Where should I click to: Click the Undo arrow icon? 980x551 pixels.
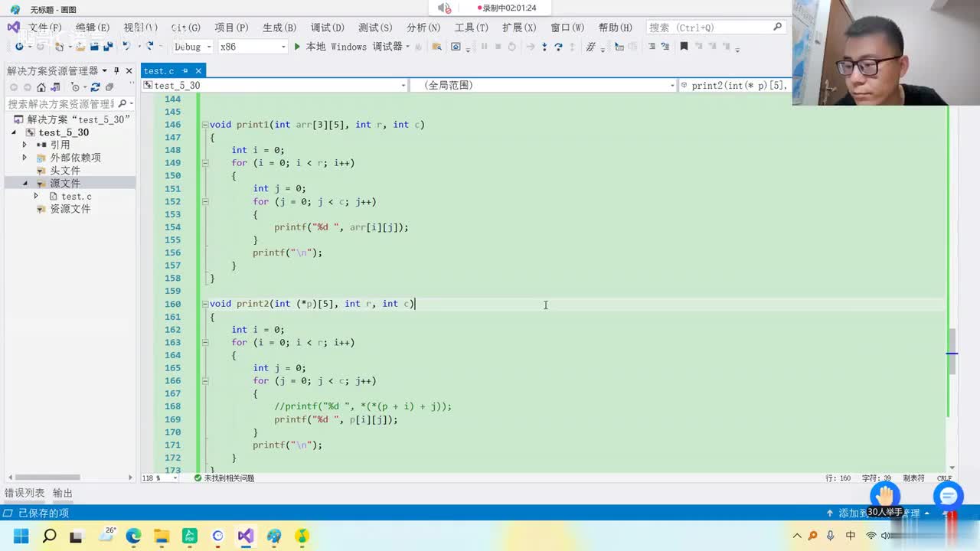click(126, 47)
